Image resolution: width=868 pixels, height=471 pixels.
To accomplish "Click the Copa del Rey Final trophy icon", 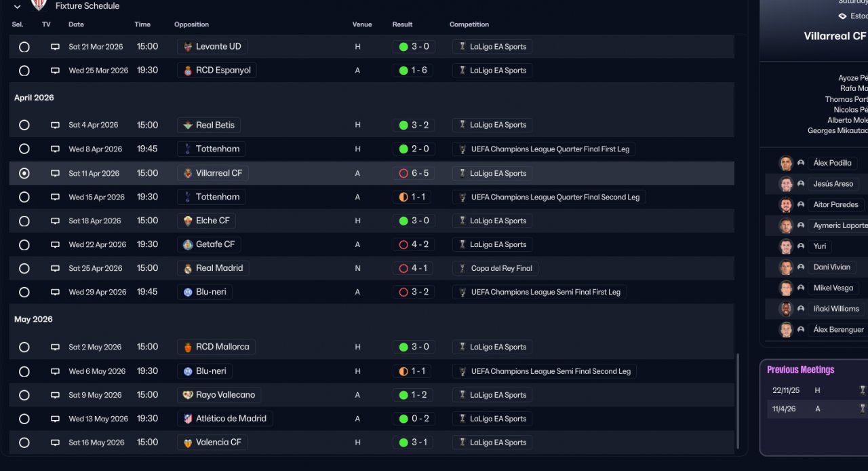I will pos(462,269).
